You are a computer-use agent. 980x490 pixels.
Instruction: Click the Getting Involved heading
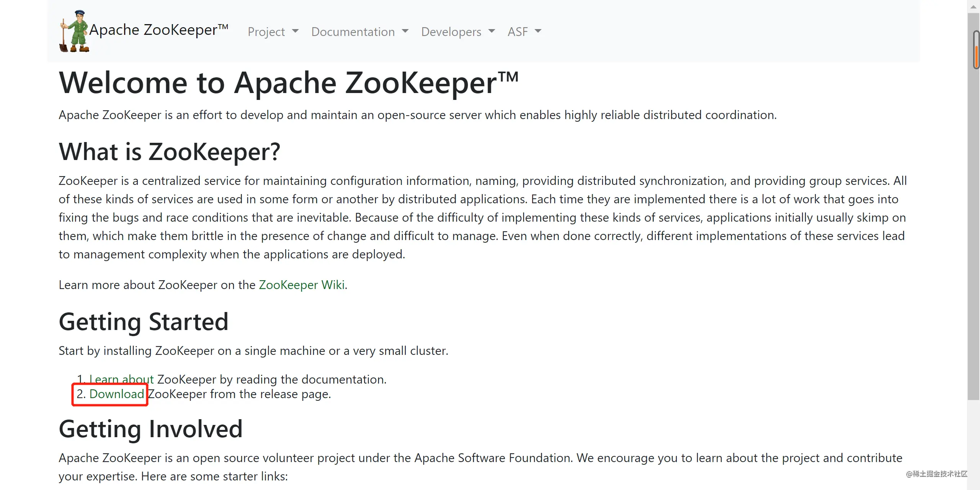tap(151, 429)
